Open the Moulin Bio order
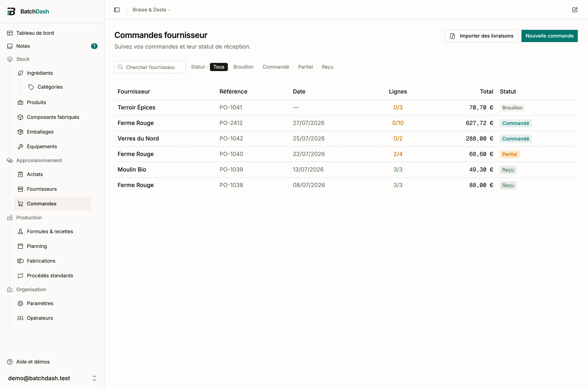The height and width of the screenshot is (388, 588). click(x=346, y=169)
